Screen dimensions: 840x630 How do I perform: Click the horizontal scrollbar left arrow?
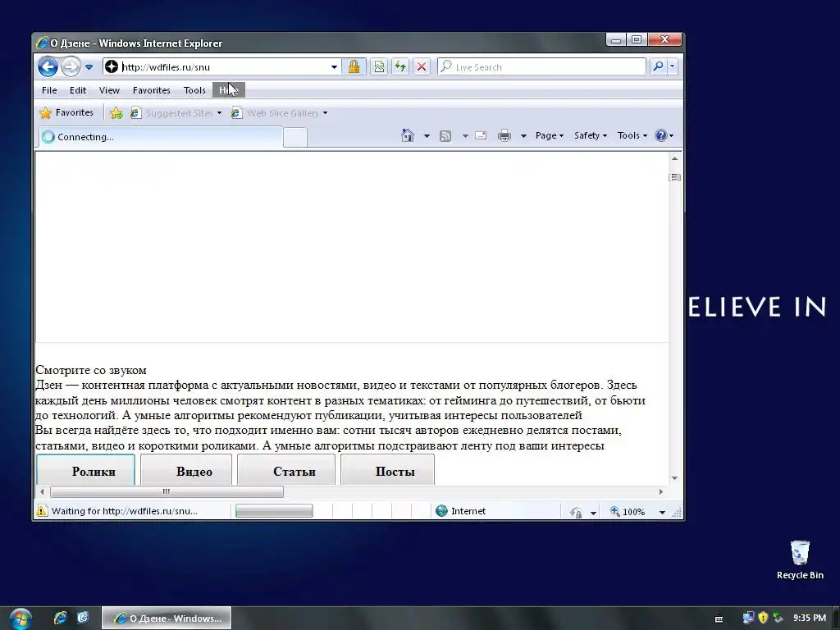[x=43, y=491]
